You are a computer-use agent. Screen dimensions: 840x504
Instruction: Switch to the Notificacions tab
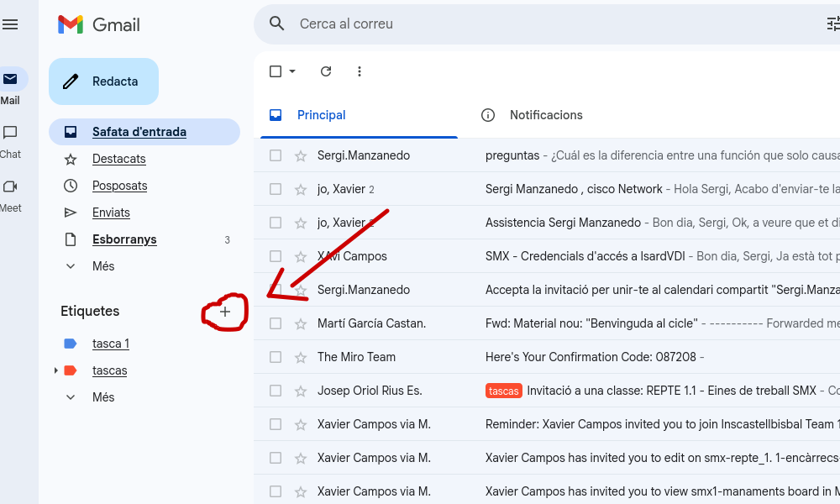coord(545,115)
